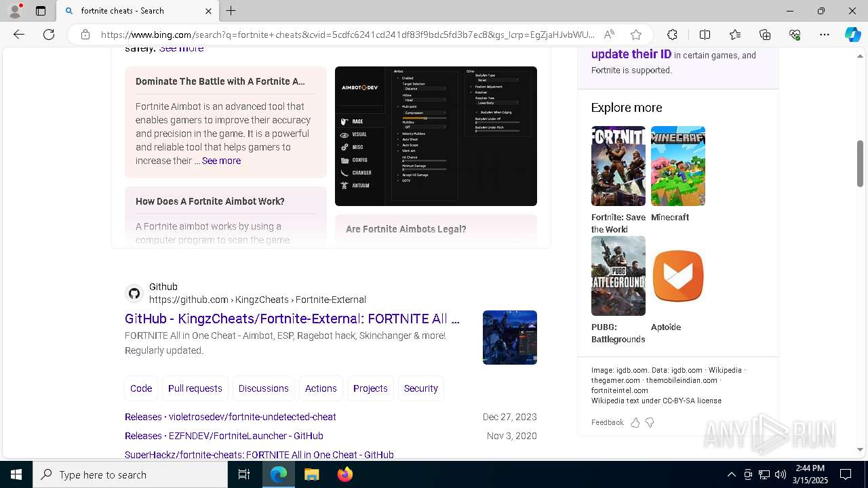Open File Explorer from taskbar

(x=311, y=474)
